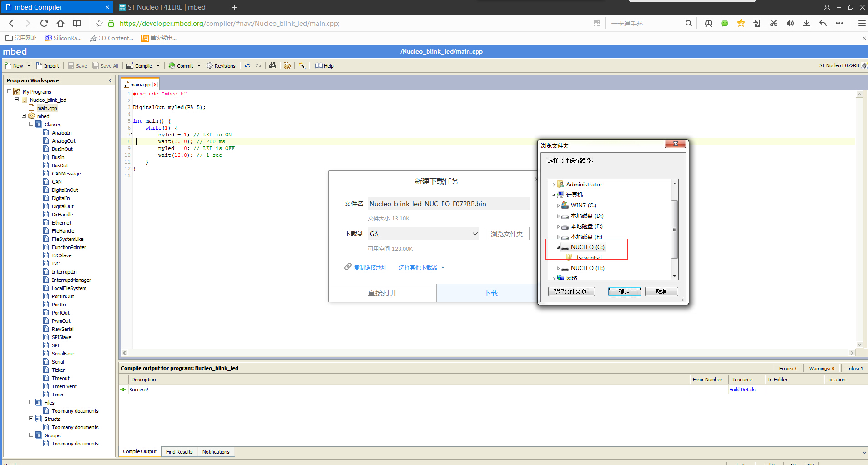This screenshot has width=868, height=465.
Task: Open a new browser tab
Action: 235,7
